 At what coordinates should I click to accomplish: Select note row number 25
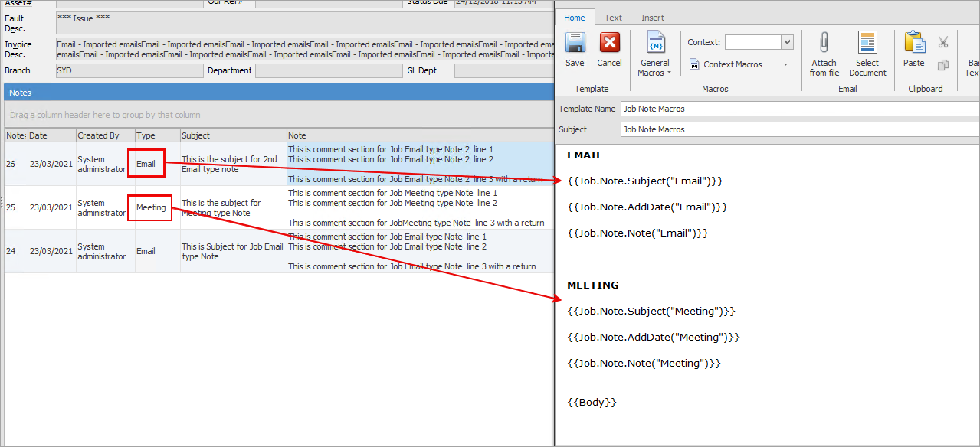[x=279, y=207]
